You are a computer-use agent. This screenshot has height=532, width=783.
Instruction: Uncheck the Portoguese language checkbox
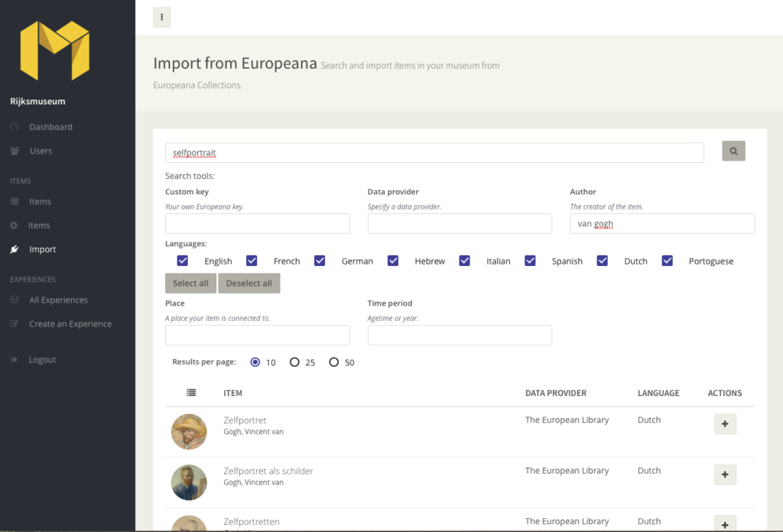click(x=667, y=261)
